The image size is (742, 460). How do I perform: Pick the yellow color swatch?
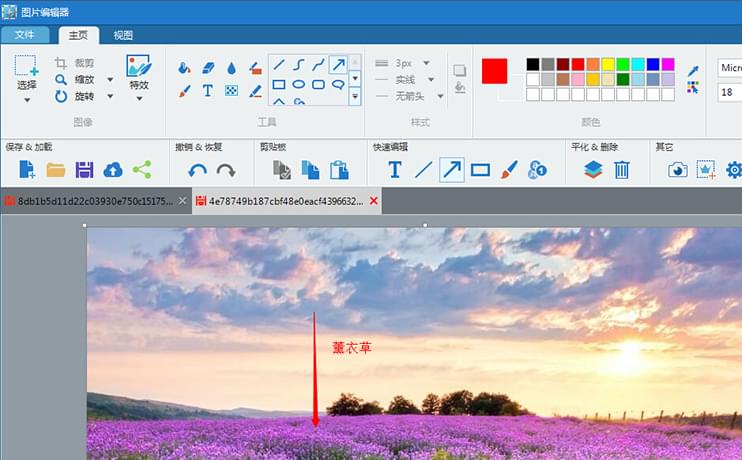click(x=608, y=64)
